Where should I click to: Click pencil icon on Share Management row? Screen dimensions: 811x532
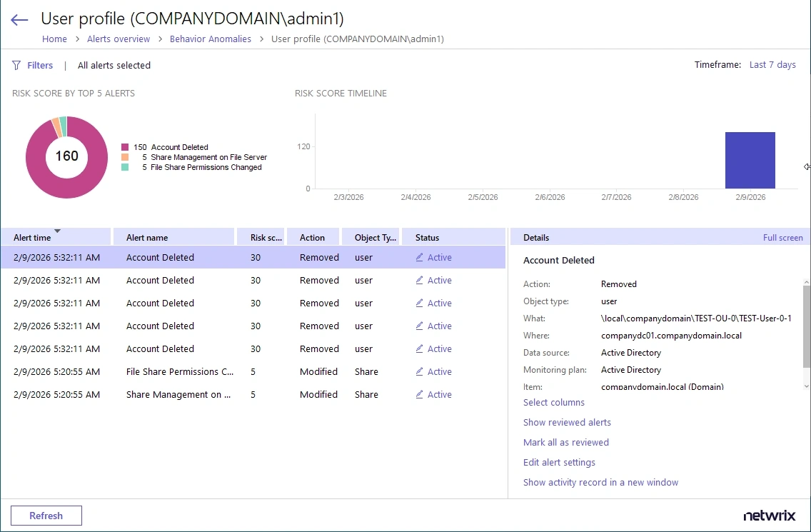pyautogui.click(x=420, y=395)
